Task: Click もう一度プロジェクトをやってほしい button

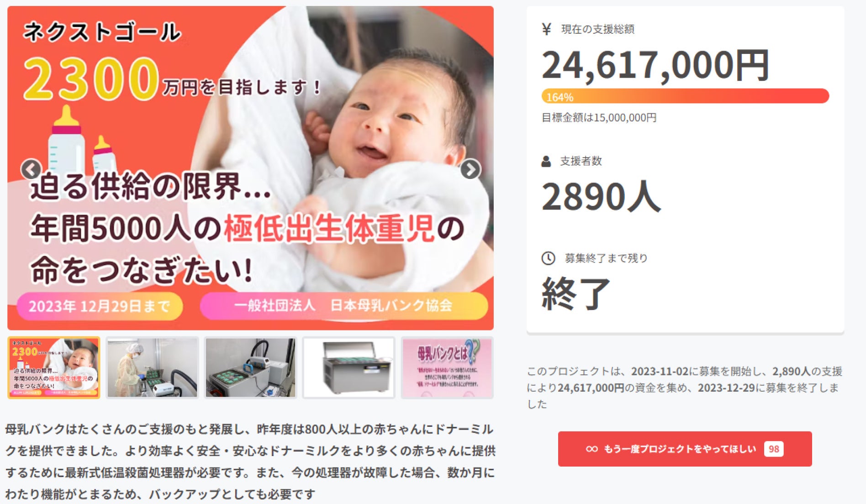Action: click(685, 449)
